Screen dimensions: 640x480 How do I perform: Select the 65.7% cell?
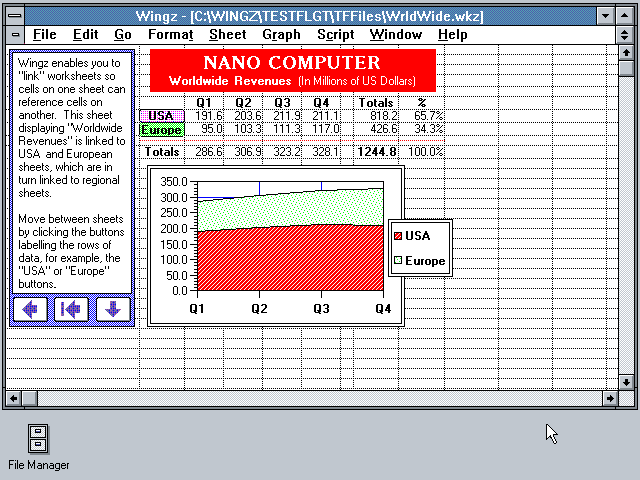click(x=422, y=116)
